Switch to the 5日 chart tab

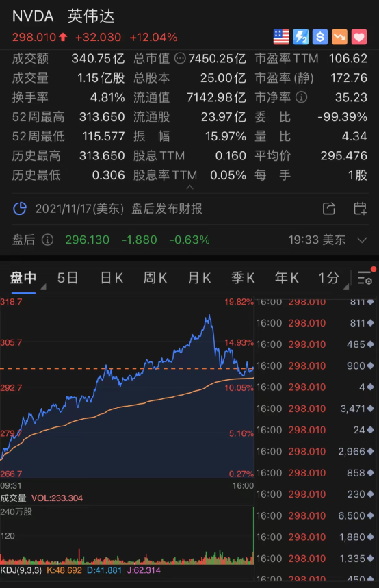(68, 278)
